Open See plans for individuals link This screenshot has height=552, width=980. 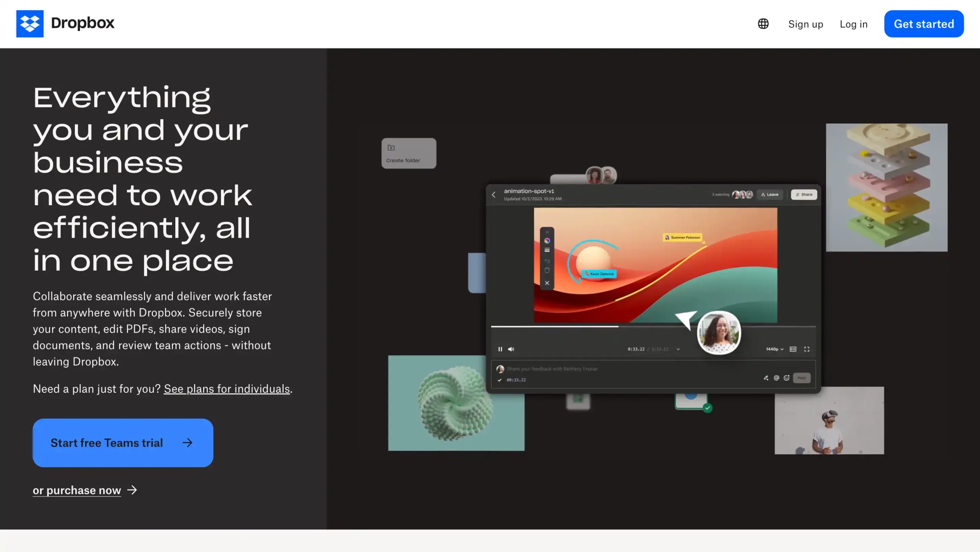coord(227,389)
